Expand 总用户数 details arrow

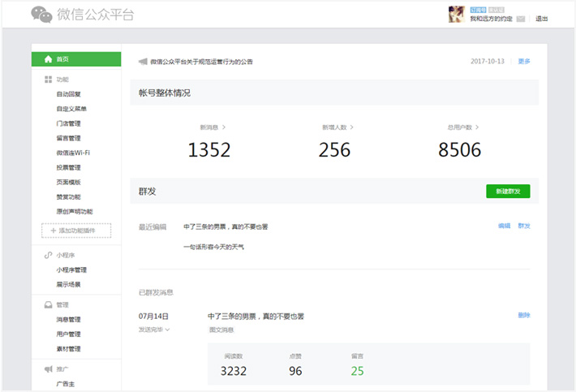click(478, 127)
